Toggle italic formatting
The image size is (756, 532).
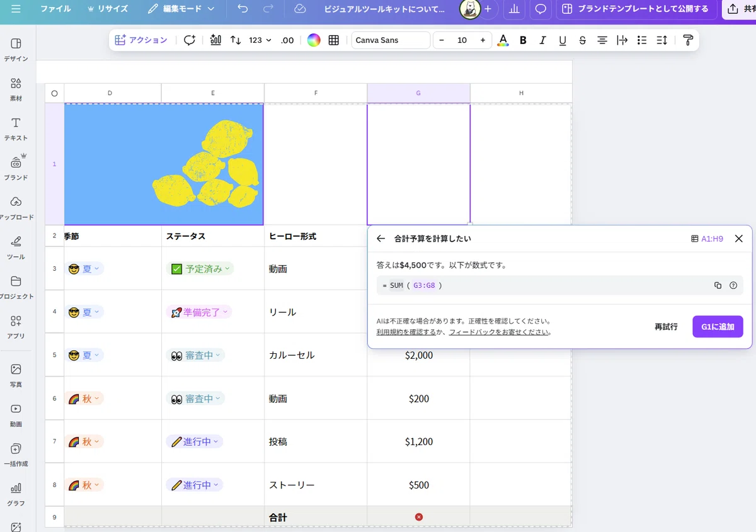point(542,40)
